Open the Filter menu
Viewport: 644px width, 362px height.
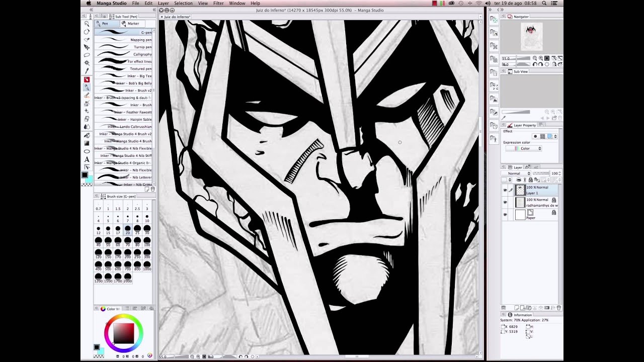click(x=218, y=3)
